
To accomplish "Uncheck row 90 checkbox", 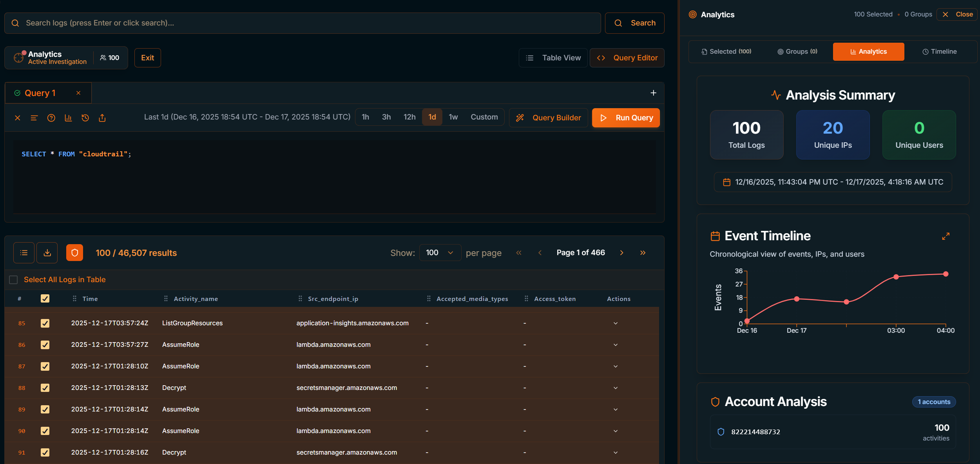I will point(45,431).
